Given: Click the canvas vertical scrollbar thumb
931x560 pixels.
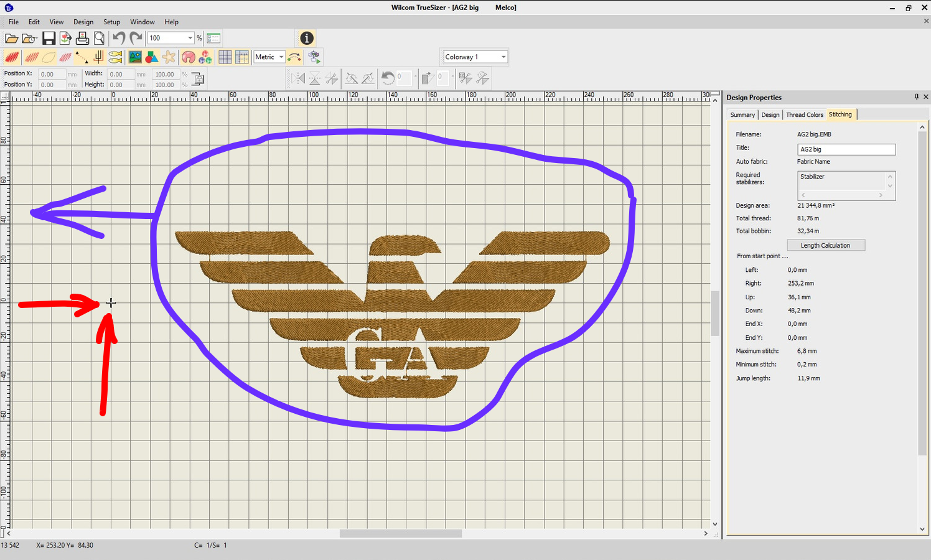Looking at the screenshot, I should (715, 313).
